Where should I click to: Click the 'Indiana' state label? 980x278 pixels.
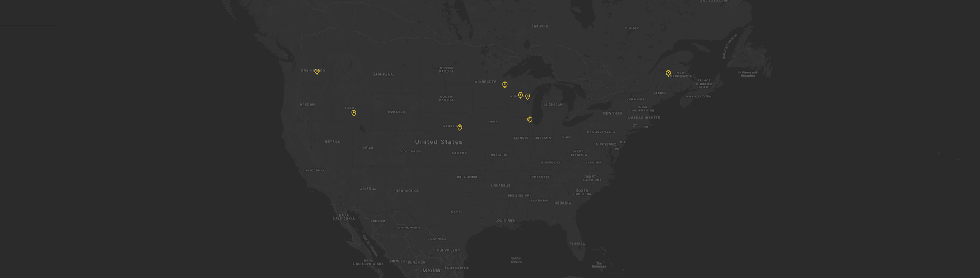(543, 138)
